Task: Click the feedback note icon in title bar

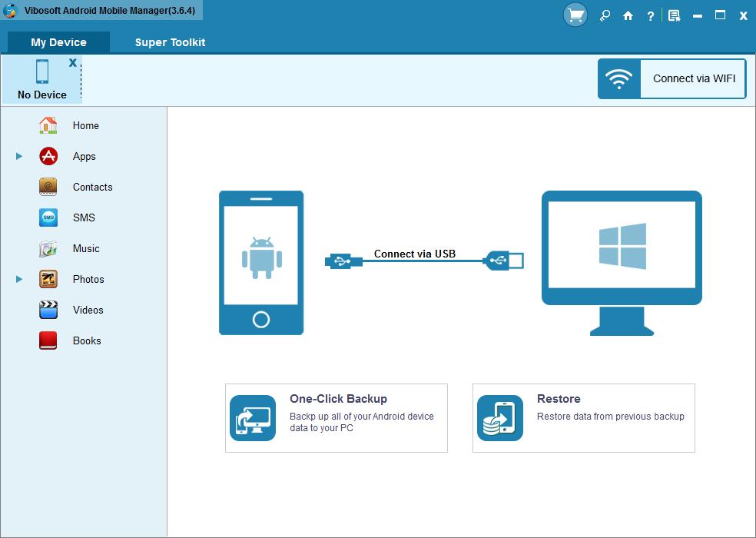Action: (674, 16)
